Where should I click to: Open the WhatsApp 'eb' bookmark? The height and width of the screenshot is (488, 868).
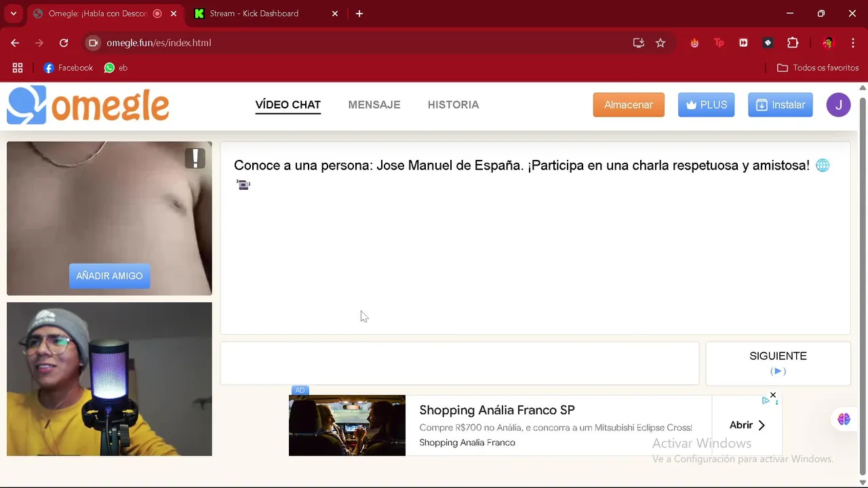coord(116,68)
